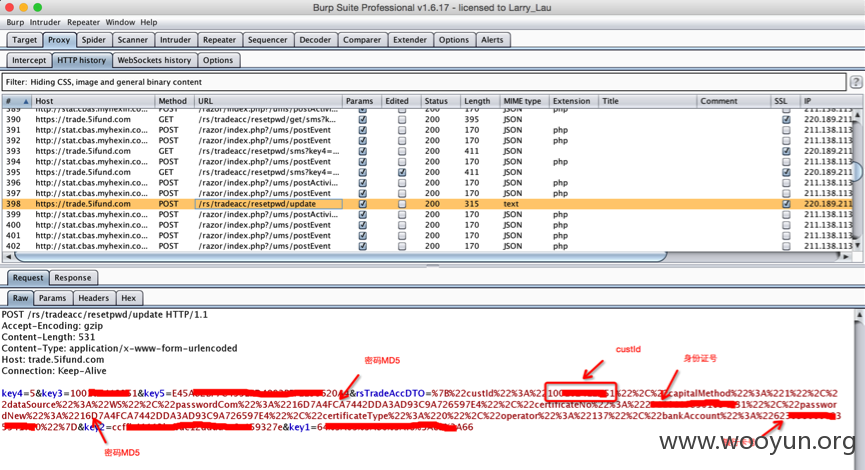
Task: Toggle SSL checkbox in row 398
Action: pyautogui.click(x=786, y=204)
